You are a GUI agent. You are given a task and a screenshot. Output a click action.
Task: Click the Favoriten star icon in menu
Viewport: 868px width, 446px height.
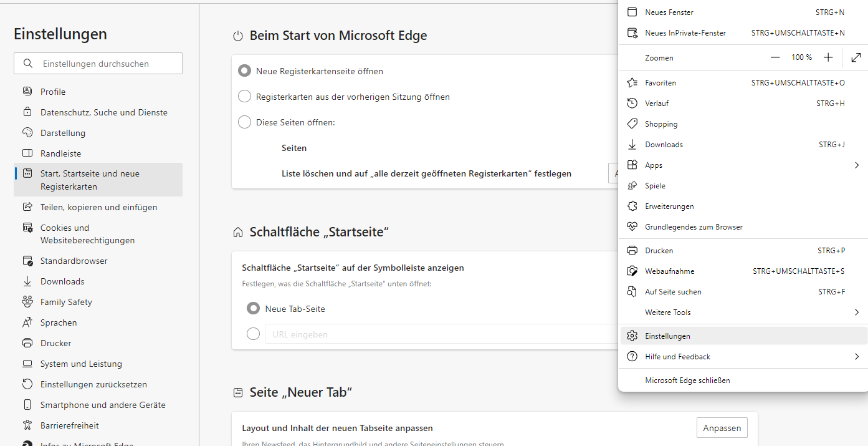click(632, 82)
